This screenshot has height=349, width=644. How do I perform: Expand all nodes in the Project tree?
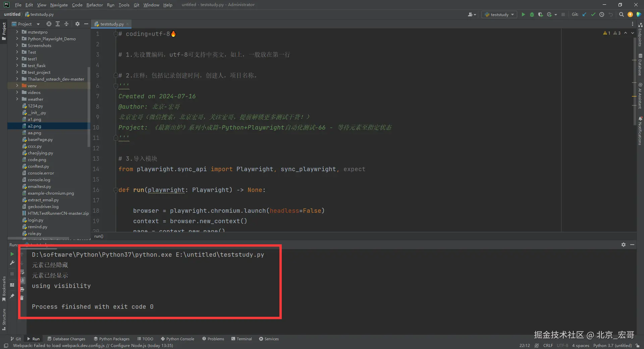point(58,24)
